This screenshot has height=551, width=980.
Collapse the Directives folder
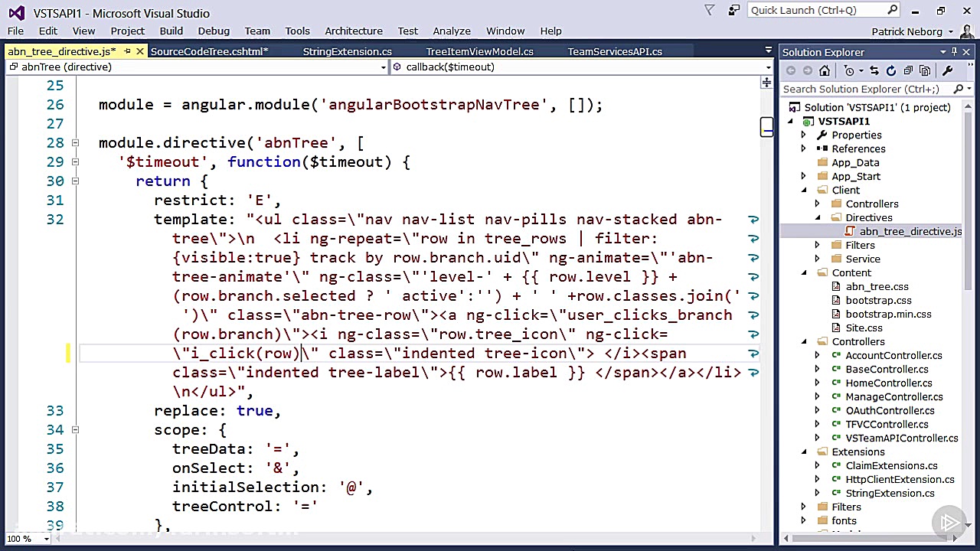817,217
